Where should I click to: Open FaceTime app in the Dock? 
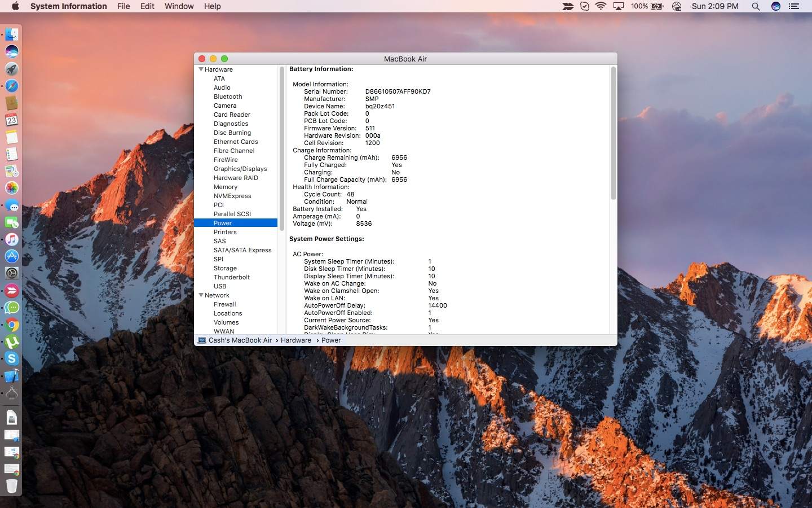[12, 222]
